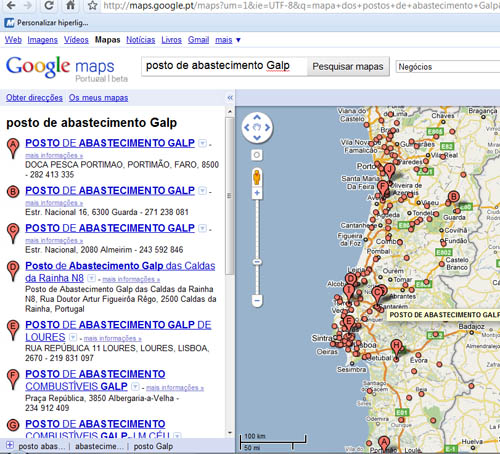Click marker F icon in the results list
500x454 pixels.
(x=13, y=379)
